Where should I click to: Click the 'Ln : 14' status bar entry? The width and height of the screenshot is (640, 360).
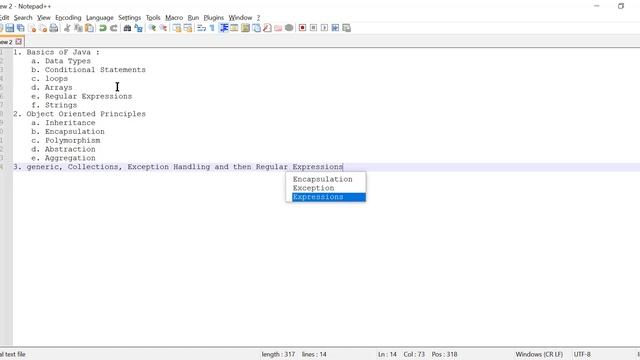point(387,354)
